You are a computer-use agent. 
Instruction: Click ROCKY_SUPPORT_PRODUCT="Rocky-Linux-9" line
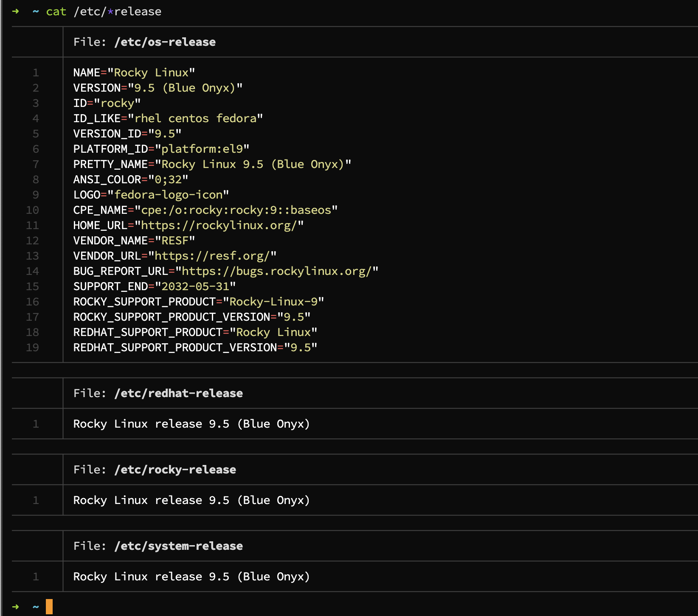tap(199, 302)
